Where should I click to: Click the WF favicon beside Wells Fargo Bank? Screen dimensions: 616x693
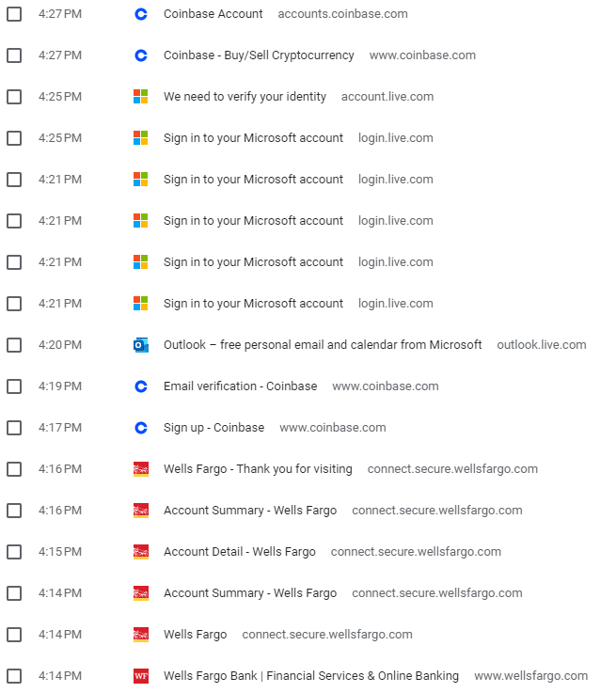point(141,676)
